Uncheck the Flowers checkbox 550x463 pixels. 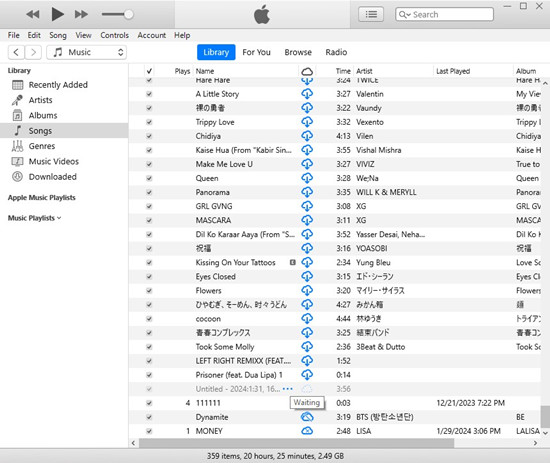tap(149, 290)
